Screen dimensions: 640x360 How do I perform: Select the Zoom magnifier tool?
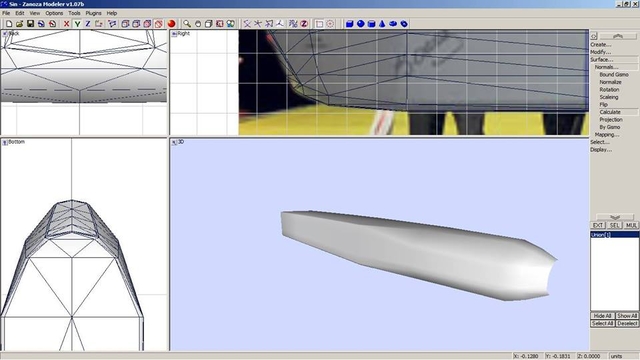187,24
